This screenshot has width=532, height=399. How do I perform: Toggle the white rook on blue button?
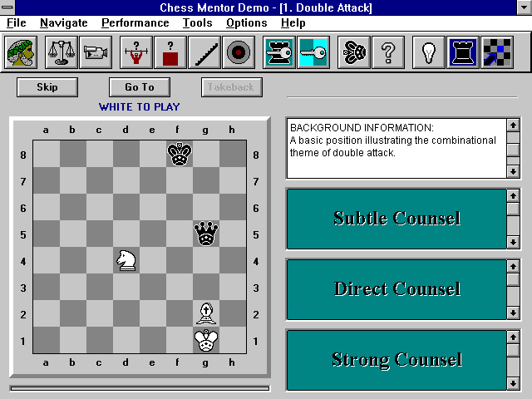pos(463,52)
